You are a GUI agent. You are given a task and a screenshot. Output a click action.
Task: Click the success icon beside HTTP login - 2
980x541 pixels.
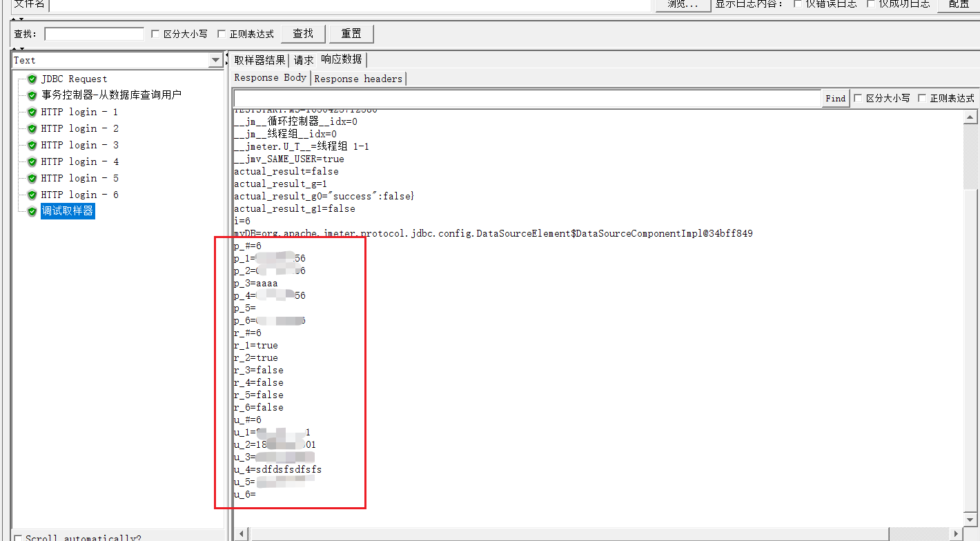coord(31,128)
